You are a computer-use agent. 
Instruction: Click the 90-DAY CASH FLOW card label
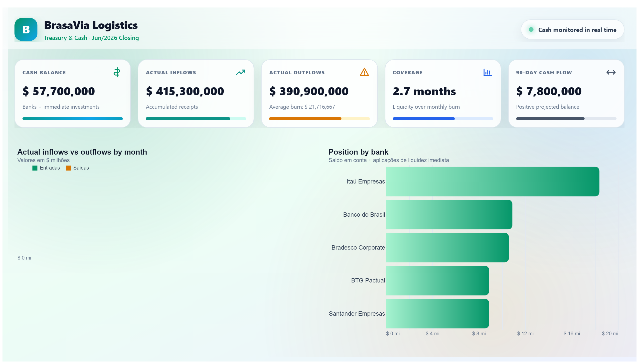click(x=544, y=73)
